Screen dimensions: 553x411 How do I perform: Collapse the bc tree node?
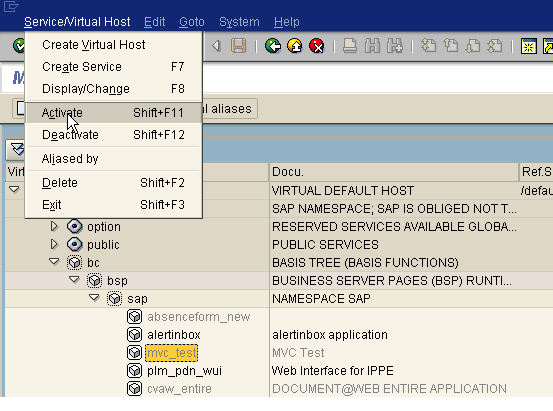point(54,262)
